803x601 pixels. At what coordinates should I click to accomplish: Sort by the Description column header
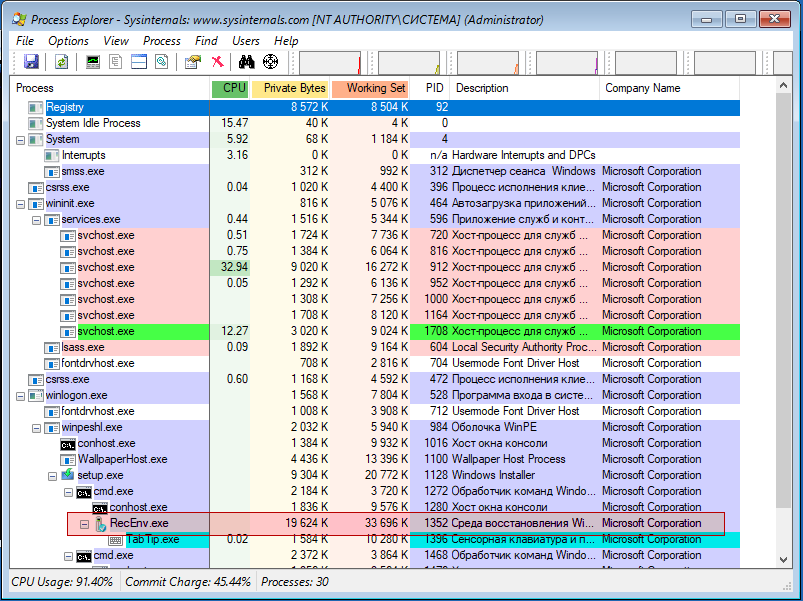point(524,88)
